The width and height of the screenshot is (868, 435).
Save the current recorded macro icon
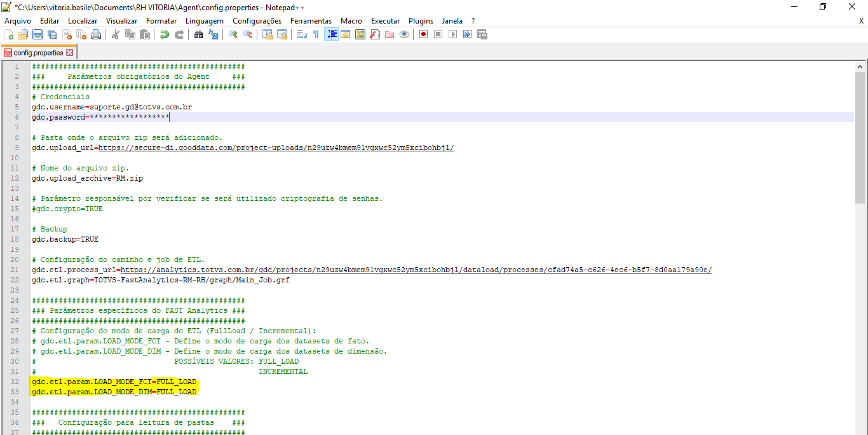(482, 34)
